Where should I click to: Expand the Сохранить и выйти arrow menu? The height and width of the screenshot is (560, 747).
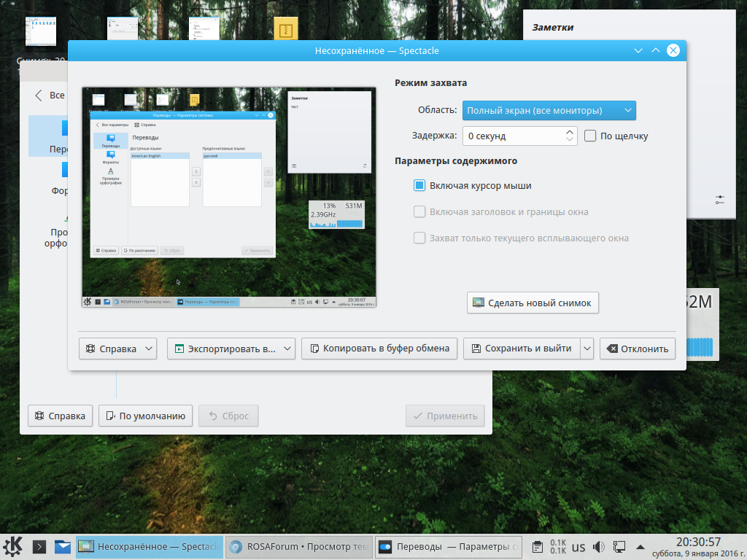click(587, 349)
